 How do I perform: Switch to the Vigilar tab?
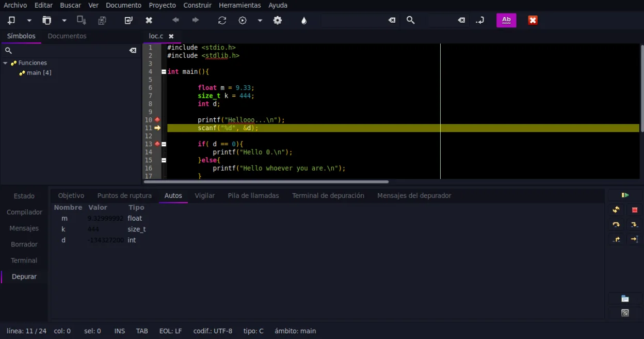click(x=205, y=196)
